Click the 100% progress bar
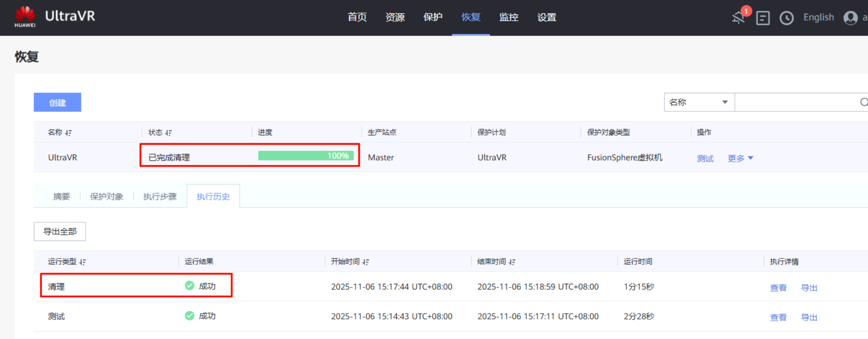Image resolution: width=868 pixels, height=339 pixels. point(305,156)
